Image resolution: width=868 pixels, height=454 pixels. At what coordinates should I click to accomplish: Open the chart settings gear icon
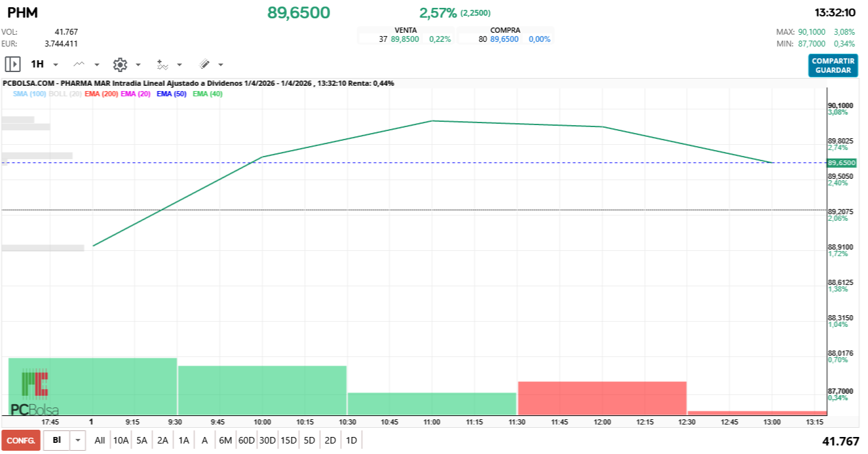[x=120, y=64]
